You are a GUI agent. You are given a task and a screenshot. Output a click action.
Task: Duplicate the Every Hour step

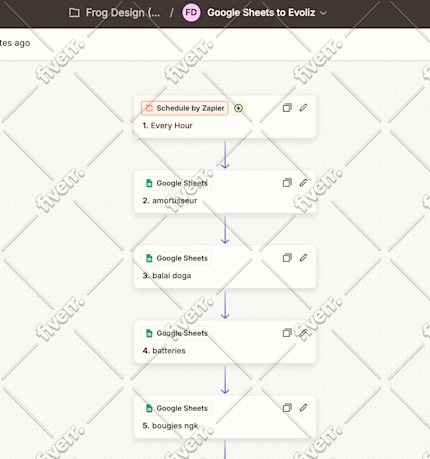(287, 108)
